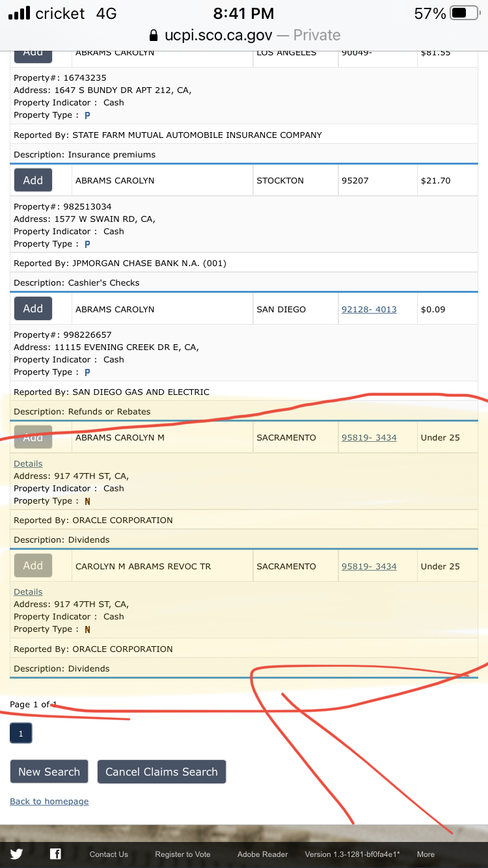Tap the ucpi.sco.ca.gov address bar
The width and height of the screenshot is (488, 868).
point(245,35)
